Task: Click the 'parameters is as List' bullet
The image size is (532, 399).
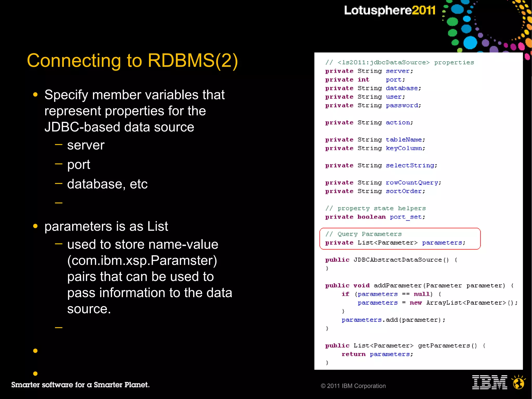Action: pos(106,226)
